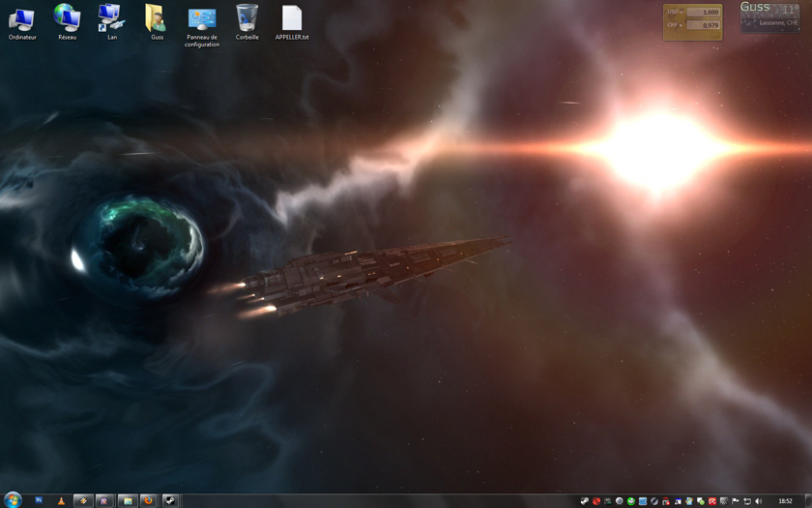
Task: Click the red globe tray icon
Action: click(596, 501)
